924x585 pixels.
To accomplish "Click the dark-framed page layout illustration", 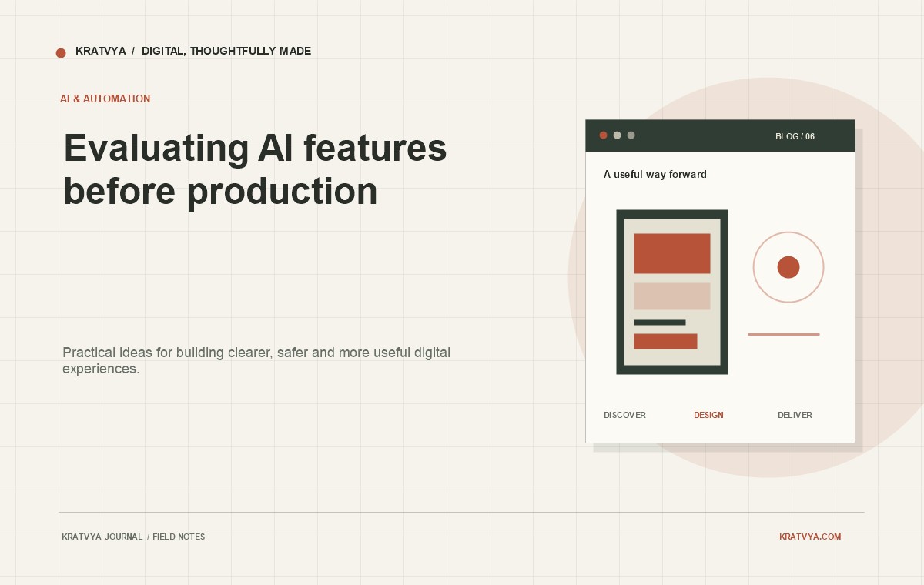I will [x=672, y=292].
